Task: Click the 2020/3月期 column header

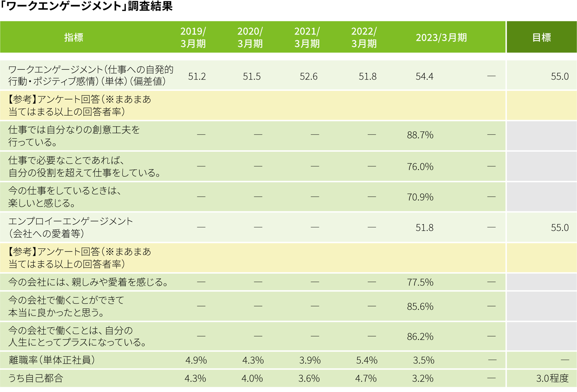Action: (x=250, y=37)
